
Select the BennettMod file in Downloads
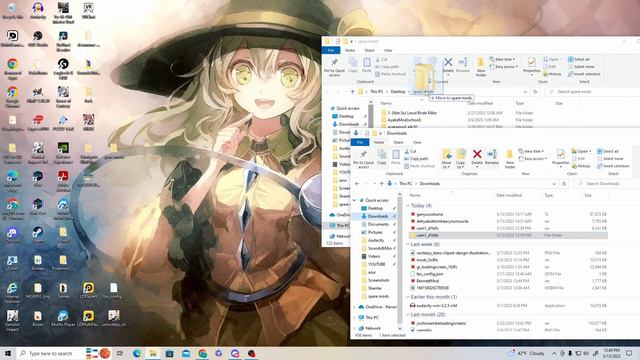(x=427, y=281)
